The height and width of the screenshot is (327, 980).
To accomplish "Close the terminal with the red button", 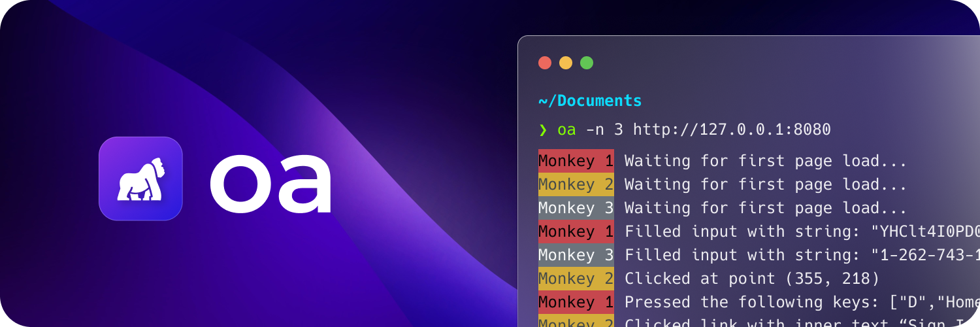I will pos(545,63).
